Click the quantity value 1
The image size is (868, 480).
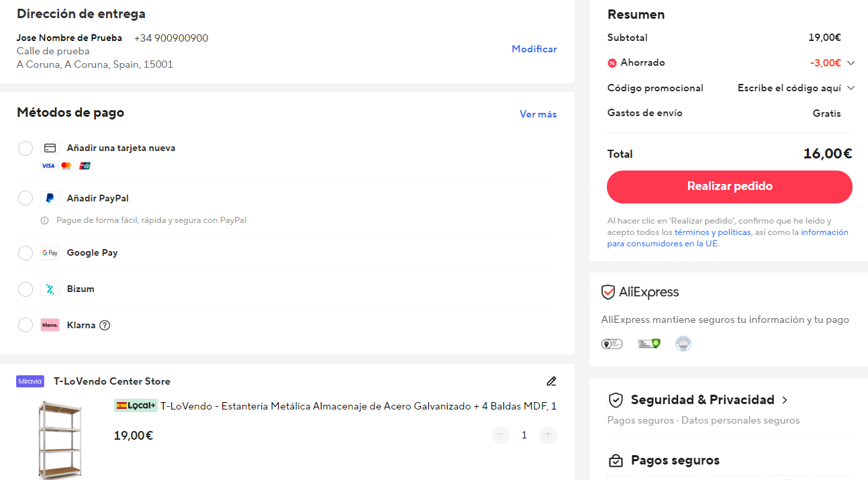(524, 435)
